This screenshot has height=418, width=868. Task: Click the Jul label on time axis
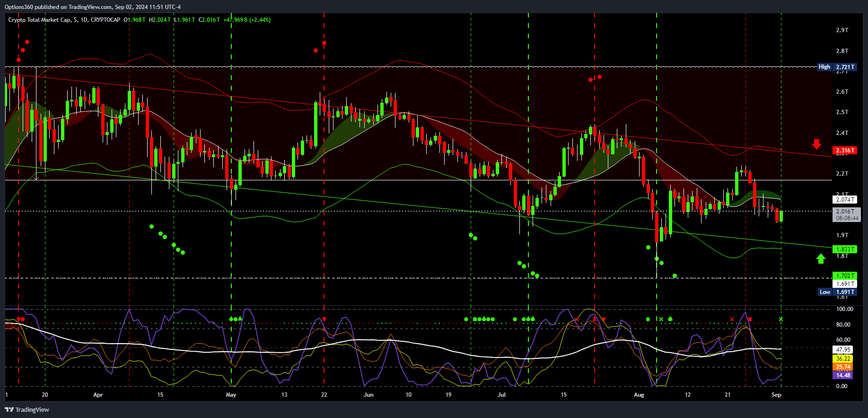501,395
